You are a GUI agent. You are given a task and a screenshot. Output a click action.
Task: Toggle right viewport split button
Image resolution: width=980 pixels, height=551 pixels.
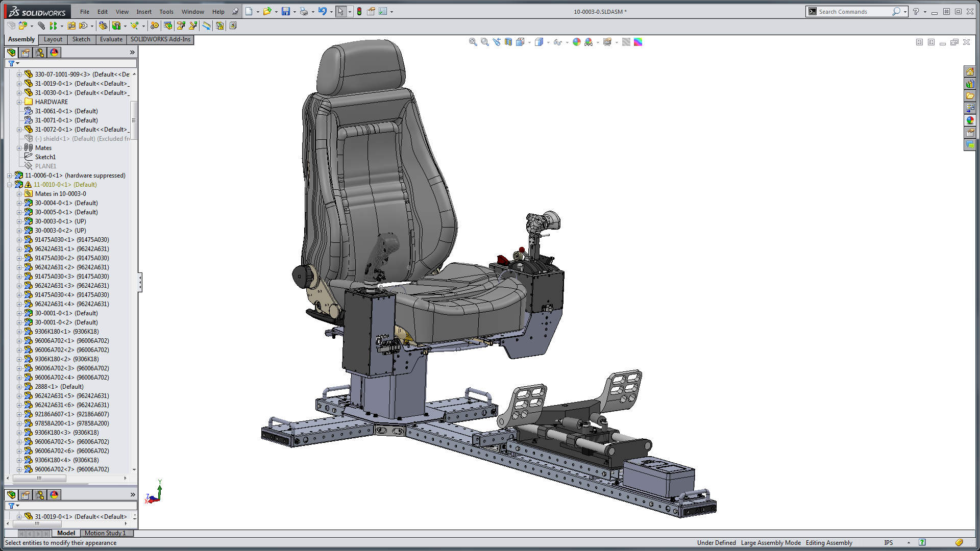(931, 42)
